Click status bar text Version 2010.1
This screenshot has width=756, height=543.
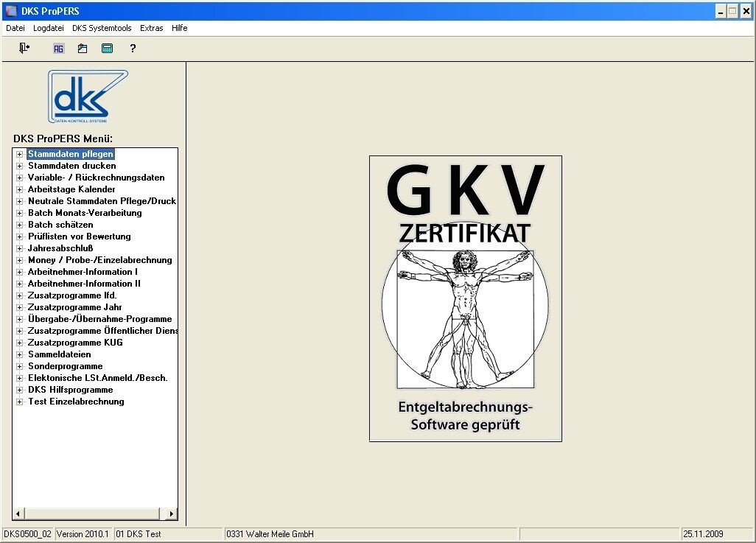pos(83,534)
